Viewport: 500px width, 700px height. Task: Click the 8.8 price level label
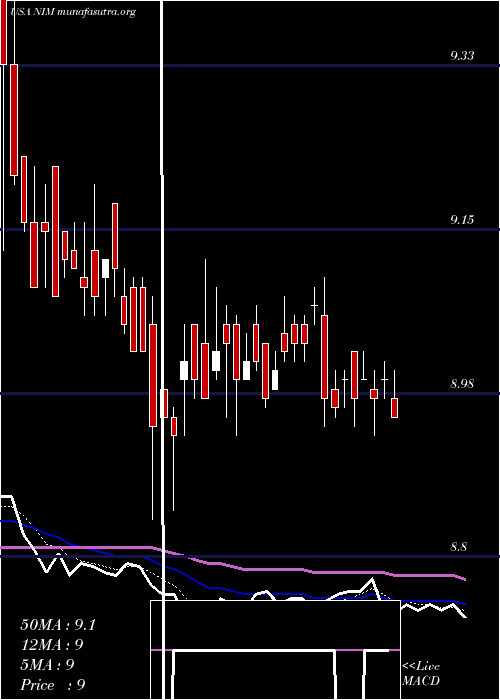click(x=459, y=547)
